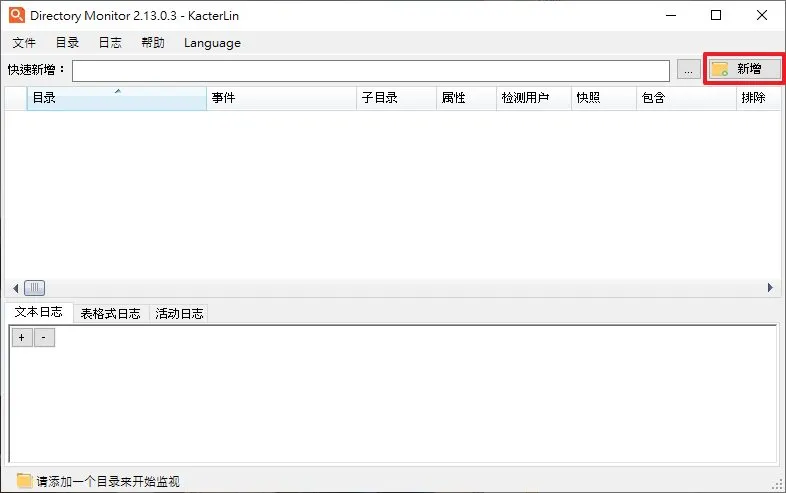Close the Directory Monitor window
The height and width of the screenshot is (493, 786).
click(761, 16)
